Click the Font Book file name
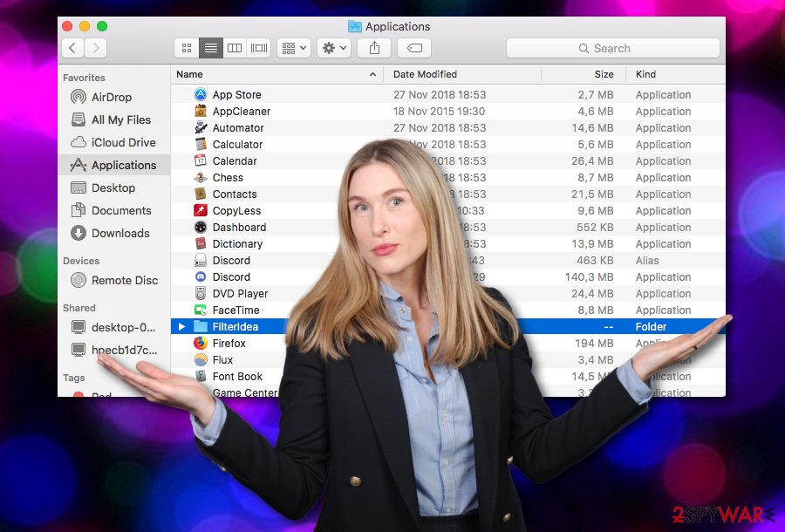 click(237, 376)
